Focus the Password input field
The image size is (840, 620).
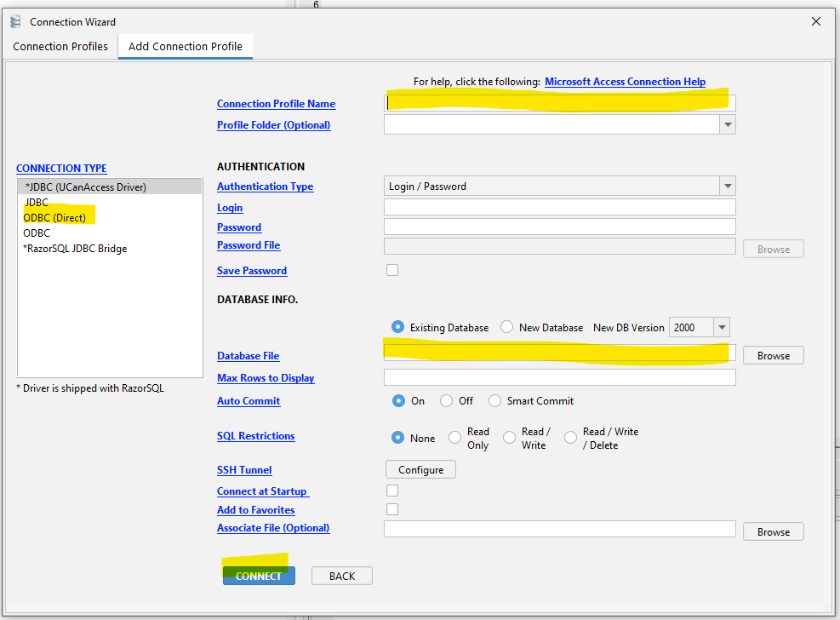pyautogui.click(x=560, y=227)
